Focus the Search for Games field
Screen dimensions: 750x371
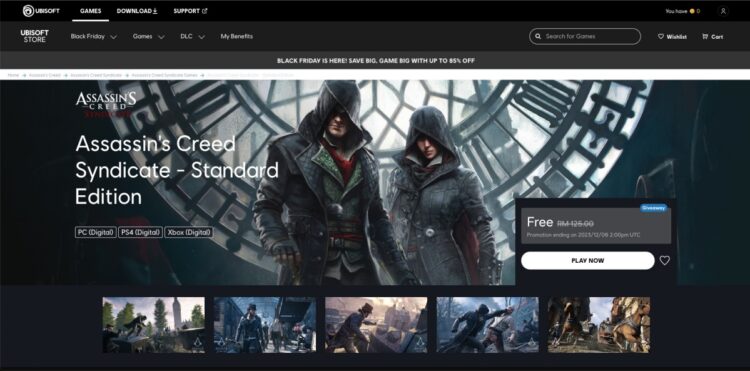pyautogui.click(x=585, y=36)
